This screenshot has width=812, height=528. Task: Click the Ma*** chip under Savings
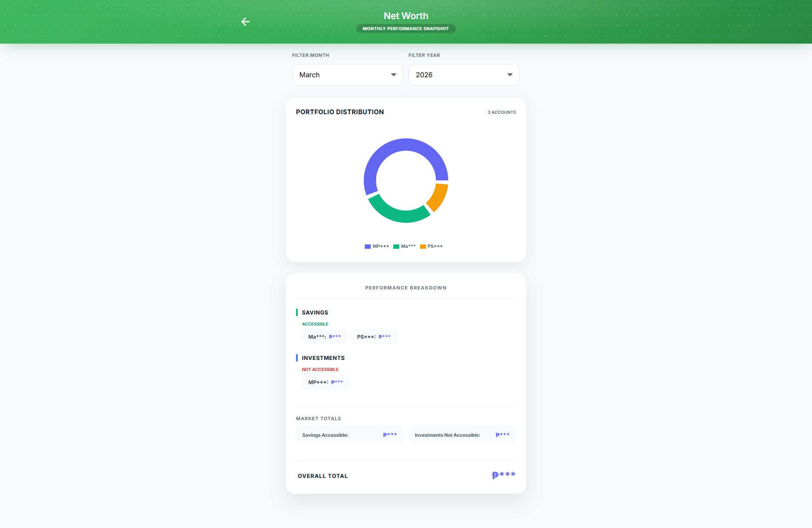pos(324,337)
